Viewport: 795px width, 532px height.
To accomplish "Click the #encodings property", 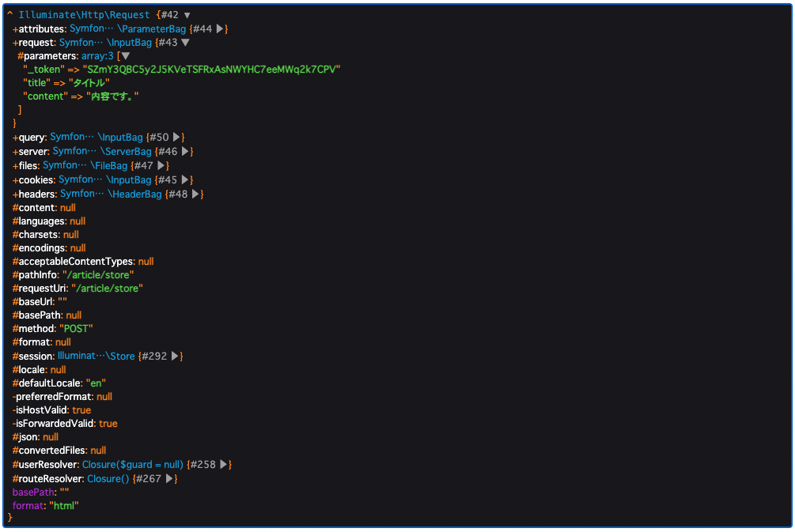I will [x=49, y=247].
